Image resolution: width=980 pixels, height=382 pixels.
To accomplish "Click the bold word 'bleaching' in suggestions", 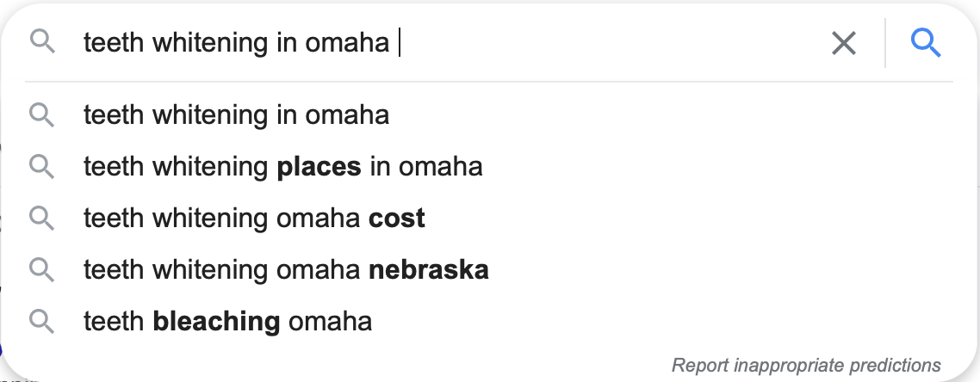I will coord(216,321).
